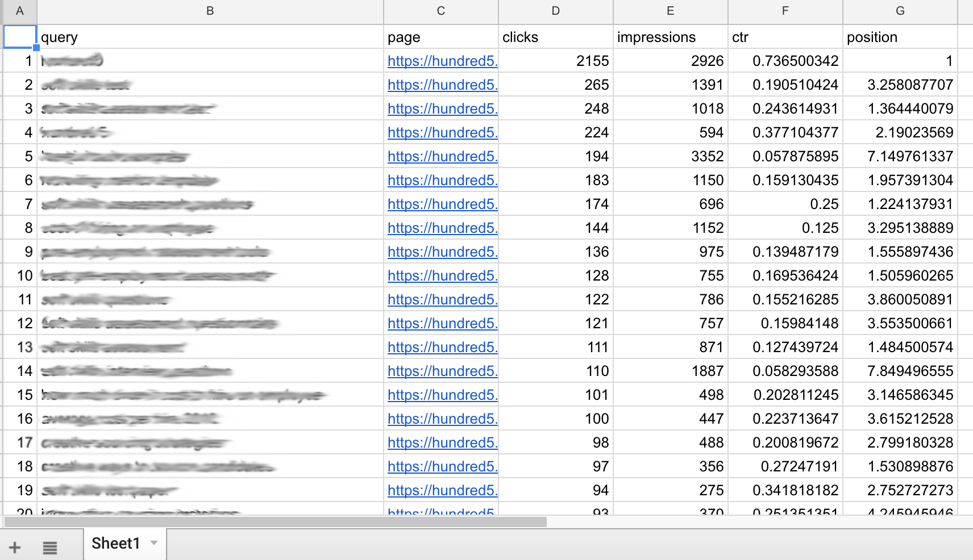Viewport: 973px width, 560px height.
Task: Select column D header
Action: 556,11
